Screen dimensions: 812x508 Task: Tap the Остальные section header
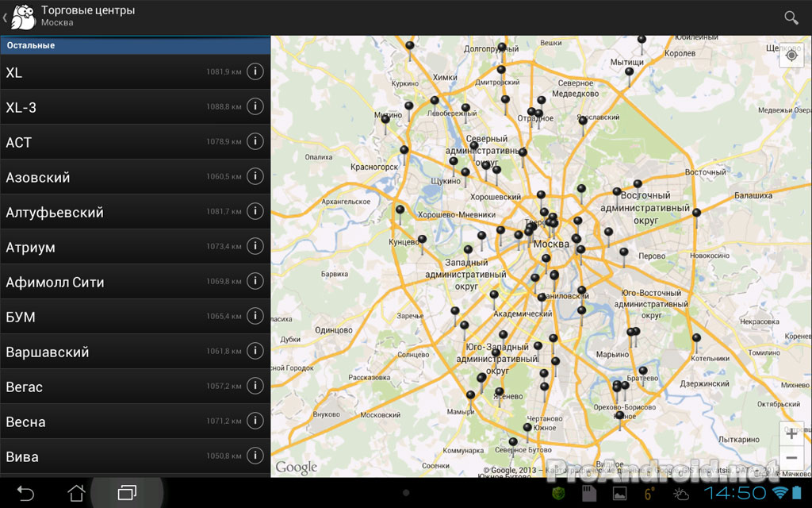coord(135,45)
